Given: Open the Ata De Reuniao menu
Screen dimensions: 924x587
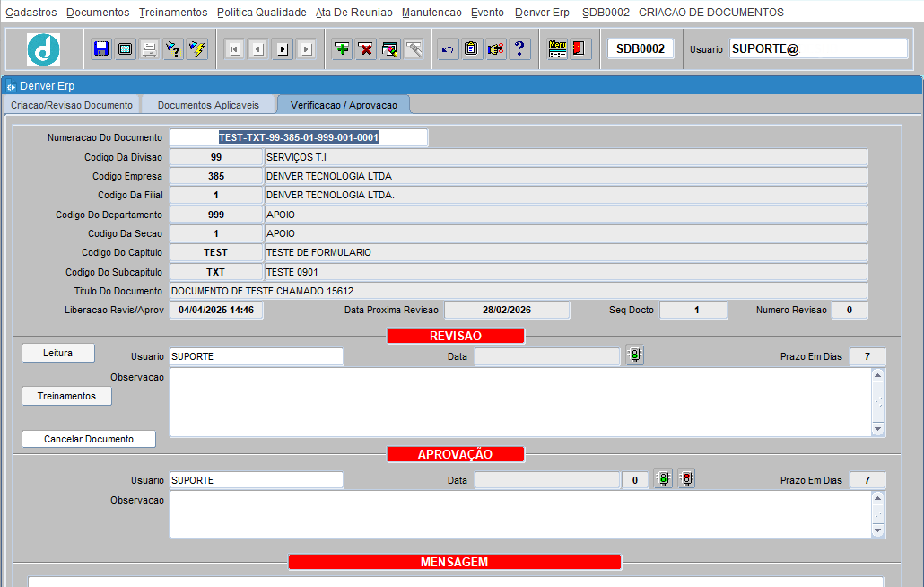Looking at the screenshot, I should click(354, 13).
